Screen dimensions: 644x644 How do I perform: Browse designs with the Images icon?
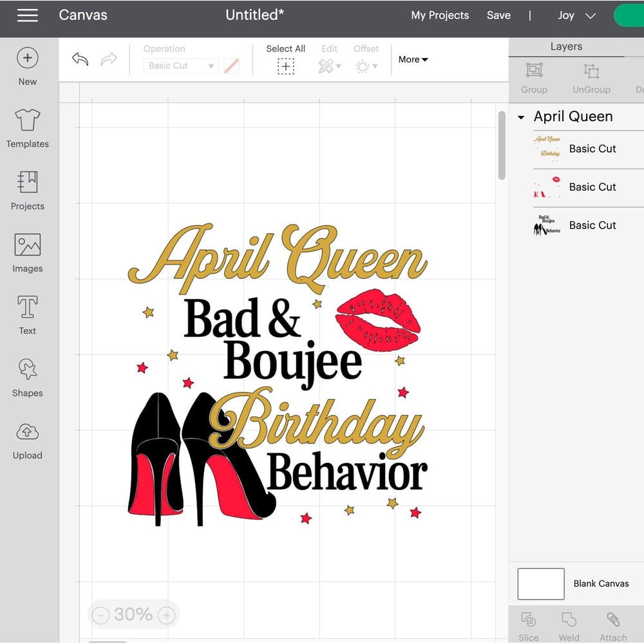tap(27, 251)
